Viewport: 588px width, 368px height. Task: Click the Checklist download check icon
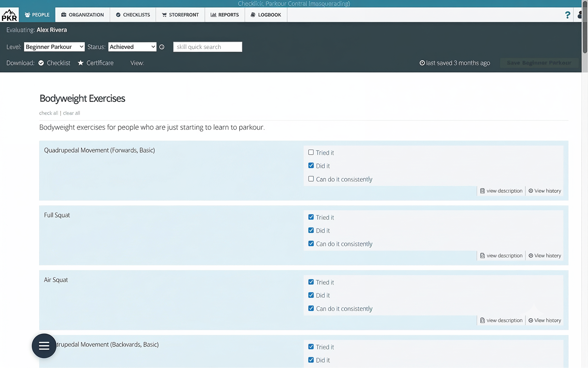coord(41,63)
